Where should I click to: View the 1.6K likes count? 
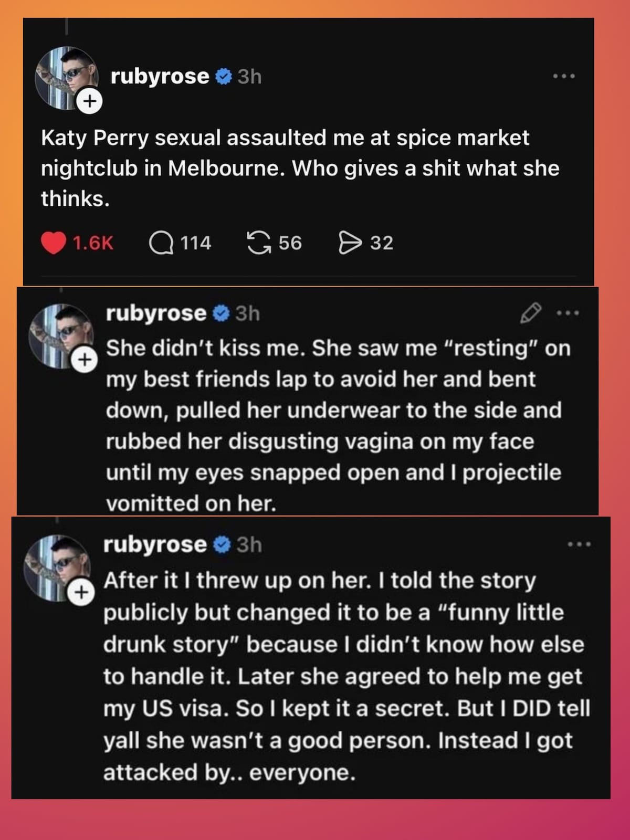[92, 241]
